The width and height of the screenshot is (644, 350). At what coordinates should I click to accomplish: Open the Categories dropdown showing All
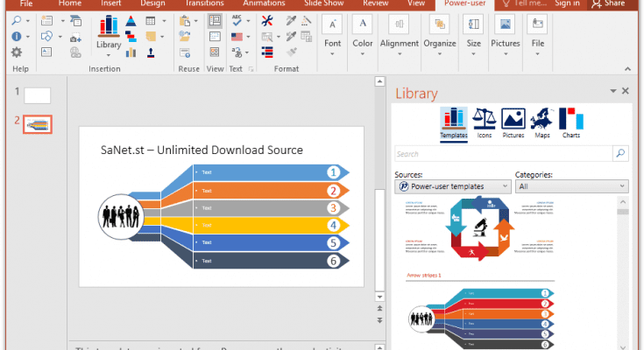(x=571, y=186)
